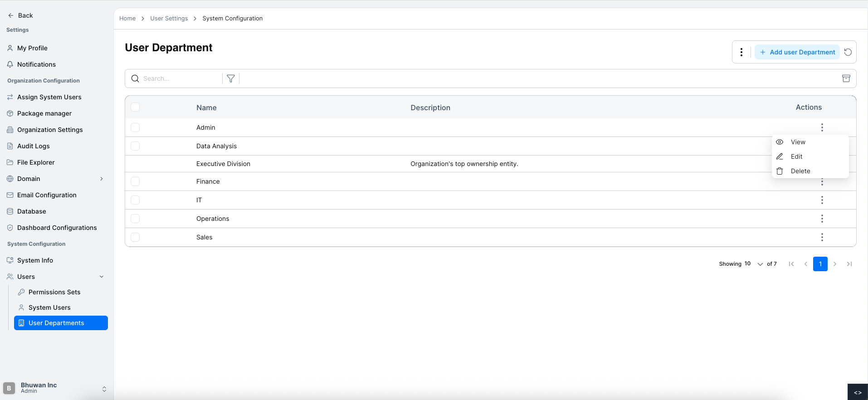Click the archive box icon in search bar
The width and height of the screenshot is (868, 400).
coord(846,78)
